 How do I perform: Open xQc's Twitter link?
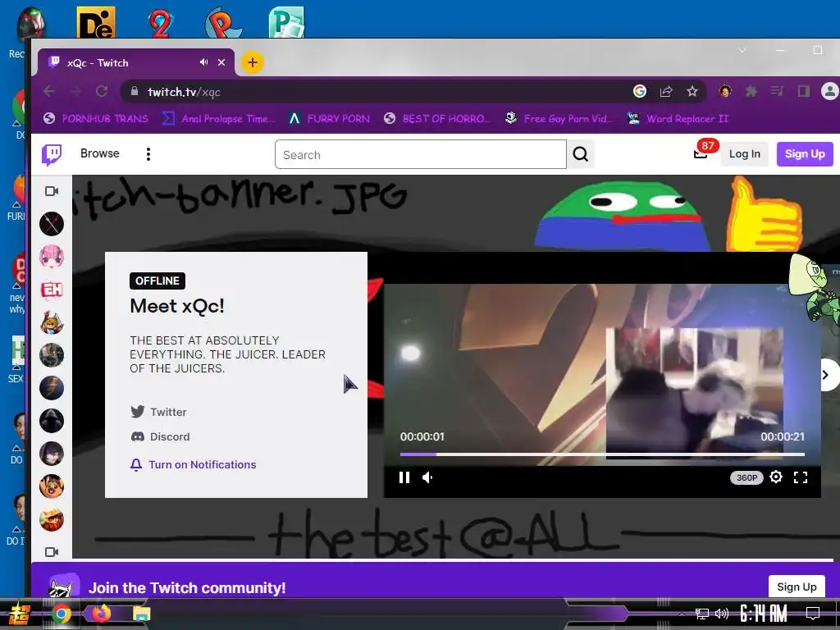(x=159, y=412)
